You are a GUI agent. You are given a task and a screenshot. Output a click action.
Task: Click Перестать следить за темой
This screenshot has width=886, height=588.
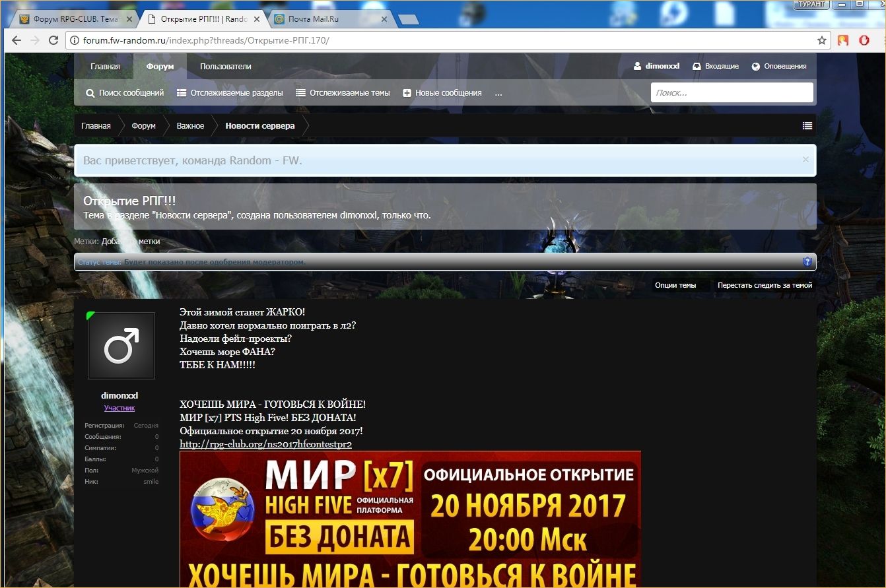pyautogui.click(x=765, y=285)
